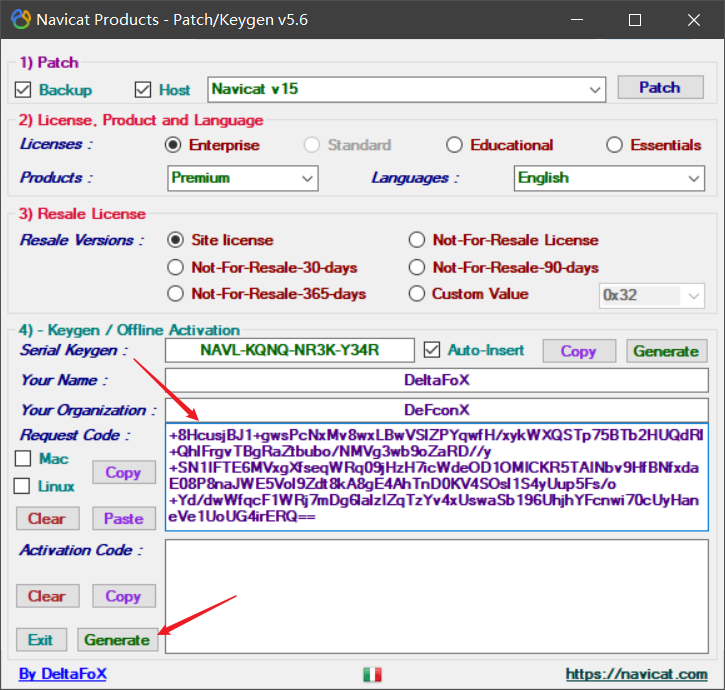This screenshot has height=690, width=725.
Task: Click inside the Request Code text box
Action: point(436,477)
